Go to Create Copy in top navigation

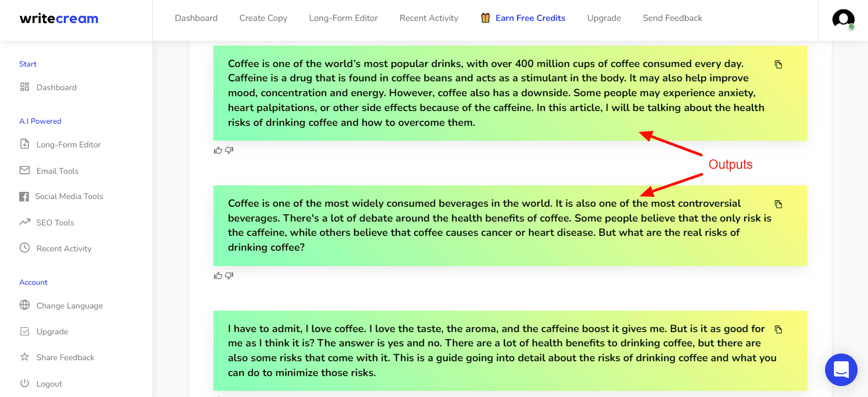coord(263,18)
